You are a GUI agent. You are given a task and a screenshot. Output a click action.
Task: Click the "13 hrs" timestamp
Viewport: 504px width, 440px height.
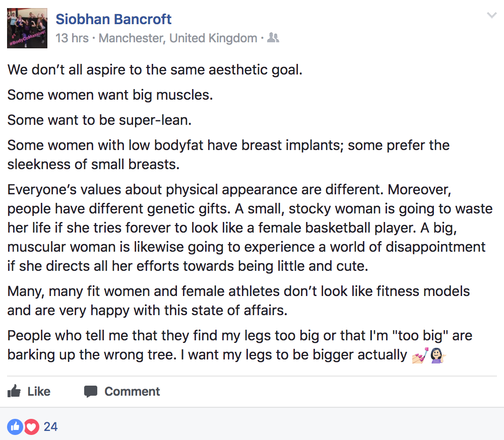[x=72, y=38]
